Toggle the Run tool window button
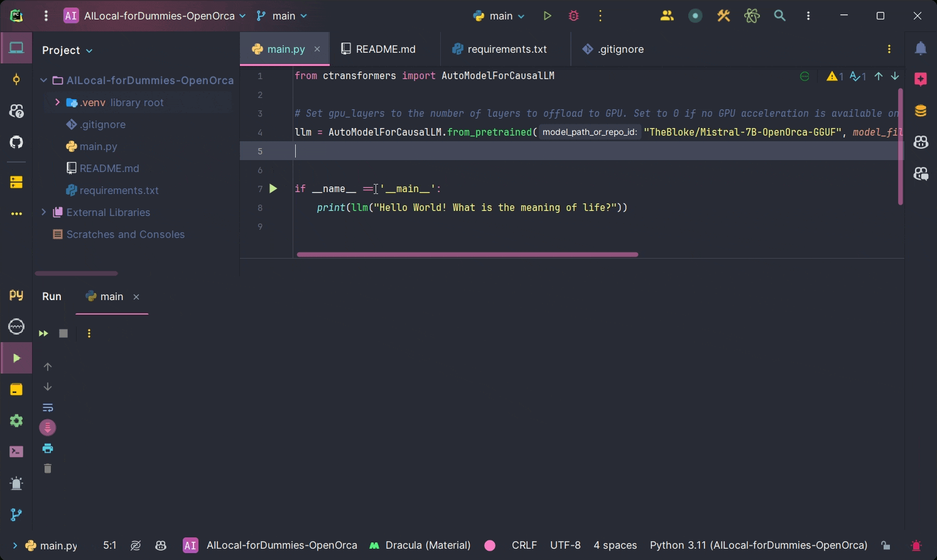The image size is (937, 560). [x=16, y=358]
